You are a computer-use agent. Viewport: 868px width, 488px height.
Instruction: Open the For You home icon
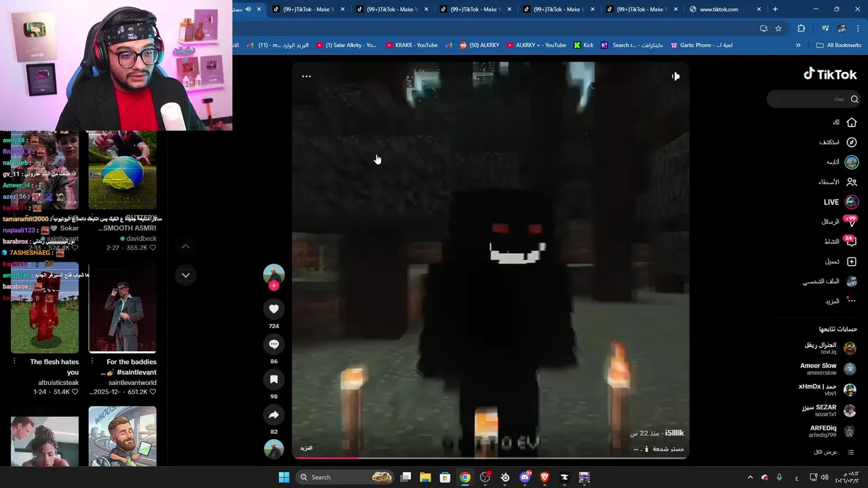coord(852,123)
